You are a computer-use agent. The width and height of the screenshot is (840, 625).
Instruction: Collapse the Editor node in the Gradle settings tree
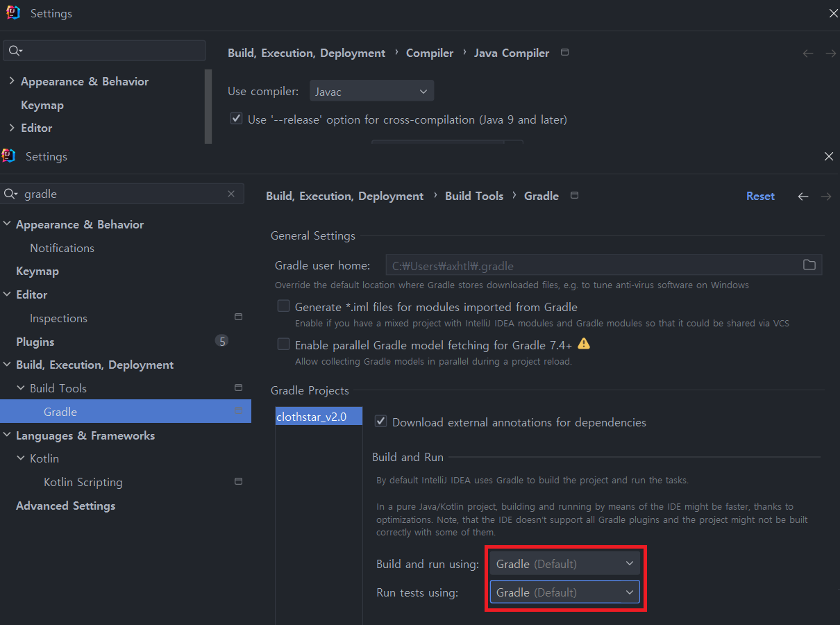(7, 294)
